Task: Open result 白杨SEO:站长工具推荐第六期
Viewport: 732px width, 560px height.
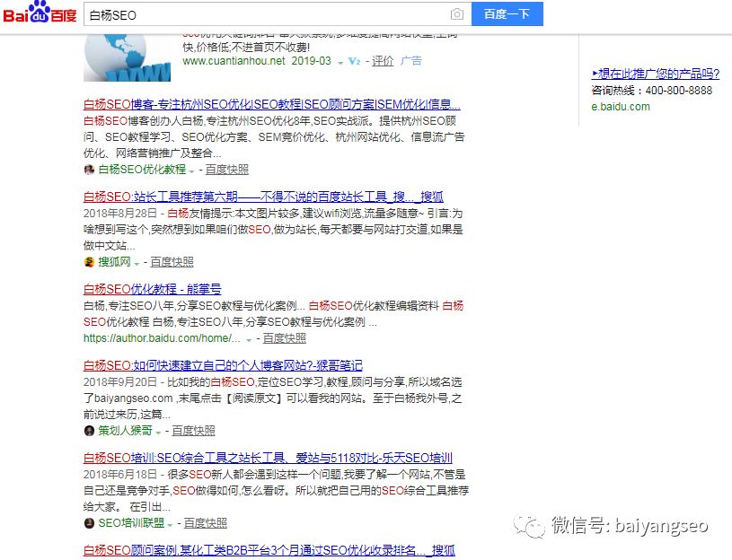Action: click(x=263, y=197)
